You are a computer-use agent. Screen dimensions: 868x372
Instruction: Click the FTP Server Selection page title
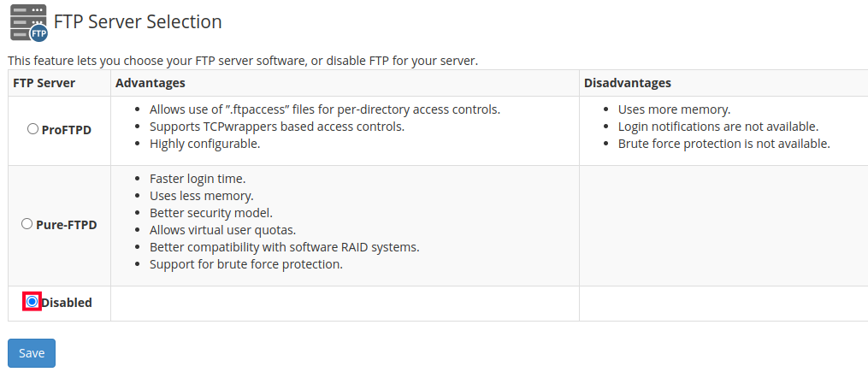(x=138, y=22)
